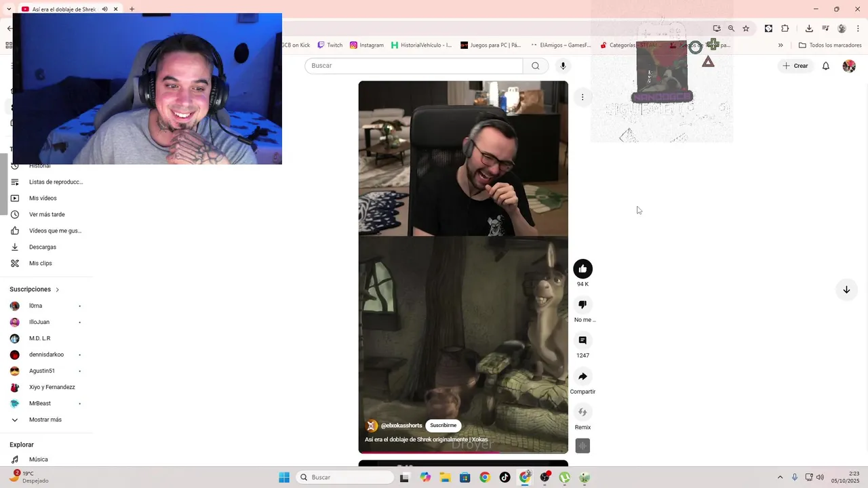
Task: Open TikTok from the taskbar
Action: click(505, 477)
